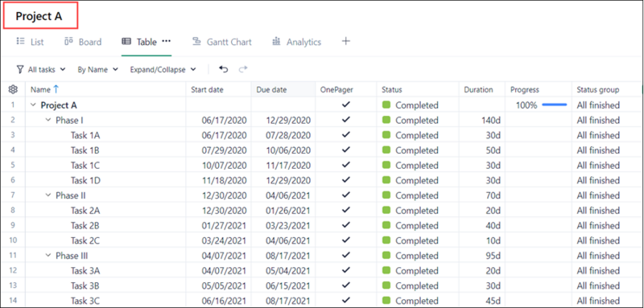644x308 pixels.
Task: Click All finished for Task 1D
Action: point(598,180)
